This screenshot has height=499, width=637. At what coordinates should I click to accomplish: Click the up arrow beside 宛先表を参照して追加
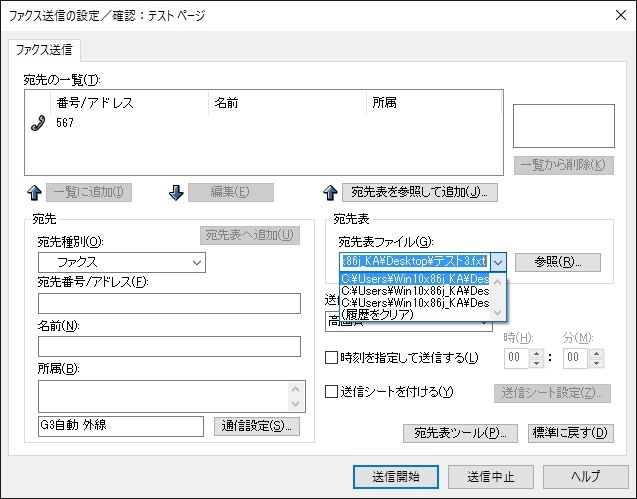tap(330, 192)
